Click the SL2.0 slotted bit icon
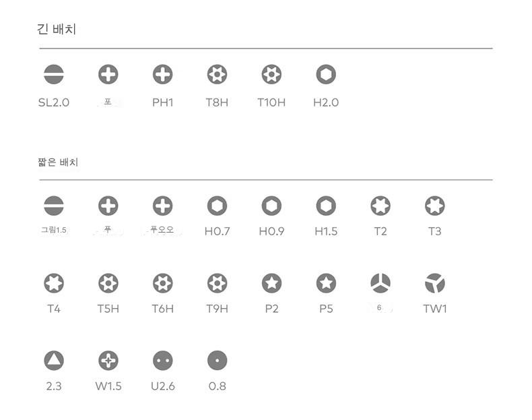Screen dimensions: 532x420 54,75
